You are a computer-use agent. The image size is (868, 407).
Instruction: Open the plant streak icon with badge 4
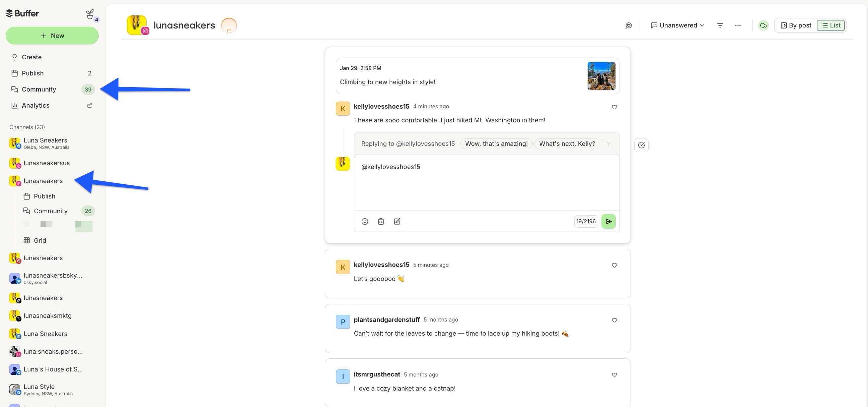pyautogui.click(x=91, y=15)
